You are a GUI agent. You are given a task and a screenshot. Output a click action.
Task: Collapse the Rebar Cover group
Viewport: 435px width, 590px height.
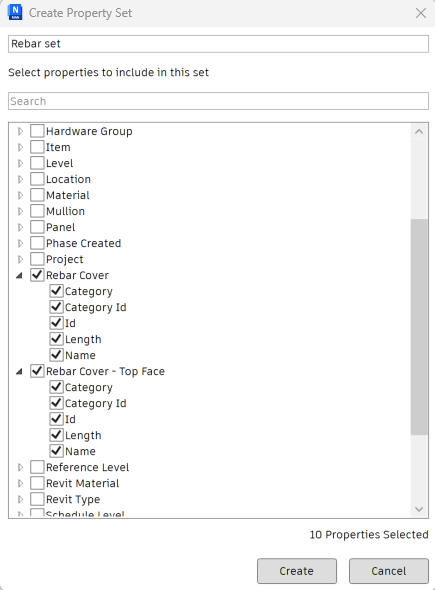coord(20,275)
